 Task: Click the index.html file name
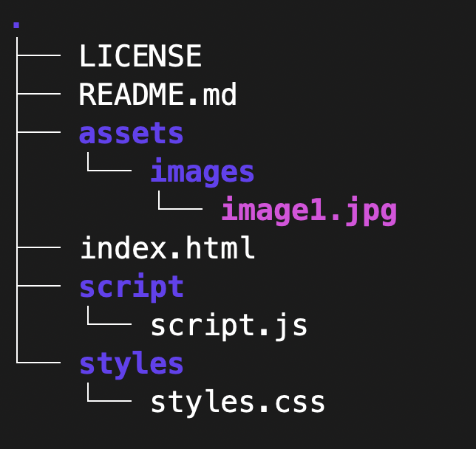[x=167, y=247]
